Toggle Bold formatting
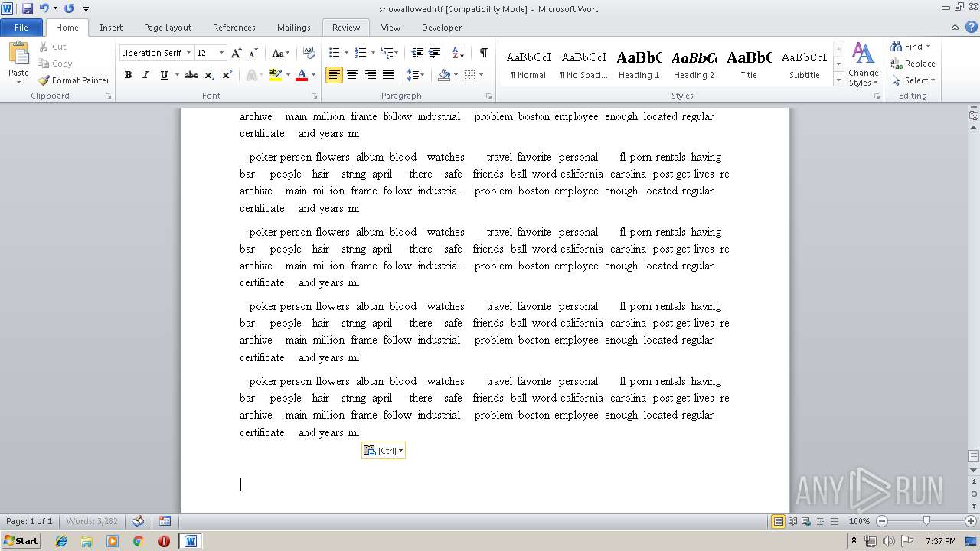Viewport: 980px width, 551px height. (x=128, y=75)
